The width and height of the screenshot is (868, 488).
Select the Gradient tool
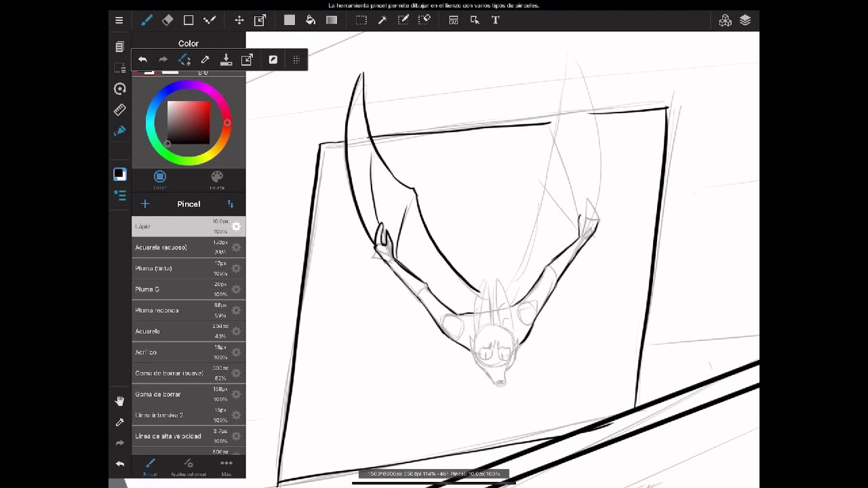click(332, 20)
